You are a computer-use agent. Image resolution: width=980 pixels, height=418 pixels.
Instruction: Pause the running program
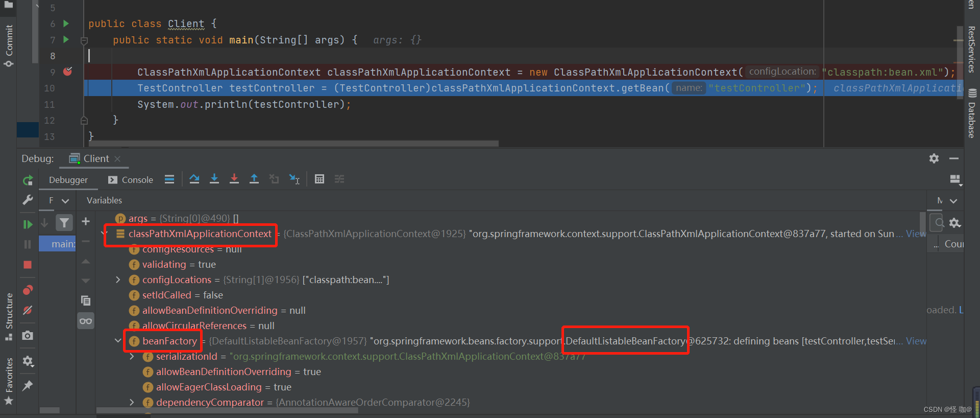pyautogui.click(x=28, y=244)
